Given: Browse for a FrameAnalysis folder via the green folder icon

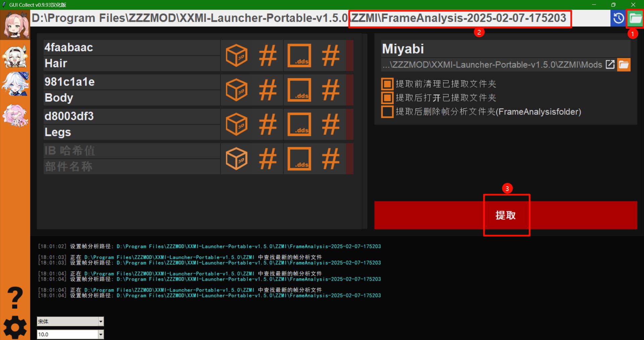Looking at the screenshot, I should point(635,18).
